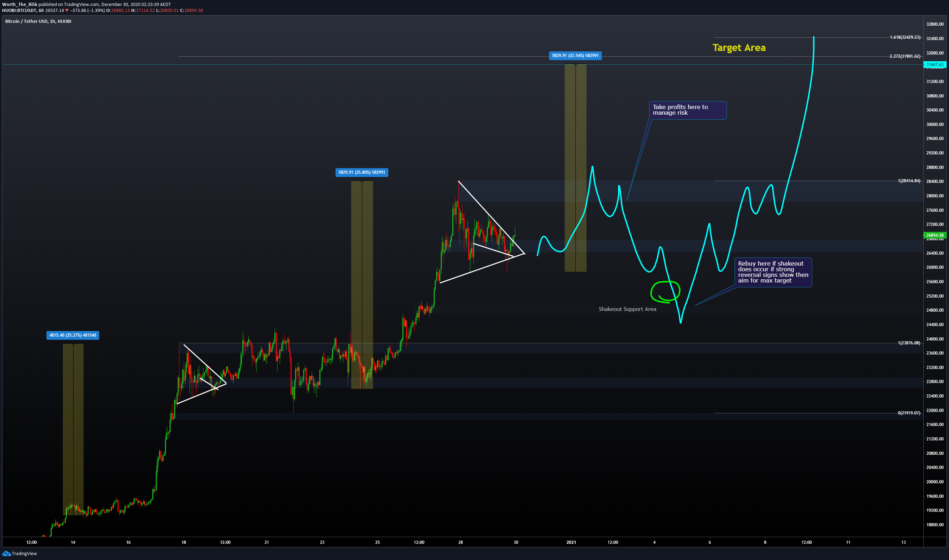Click the 32800.00 price axis value
949x560 pixels.
(x=935, y=24)
